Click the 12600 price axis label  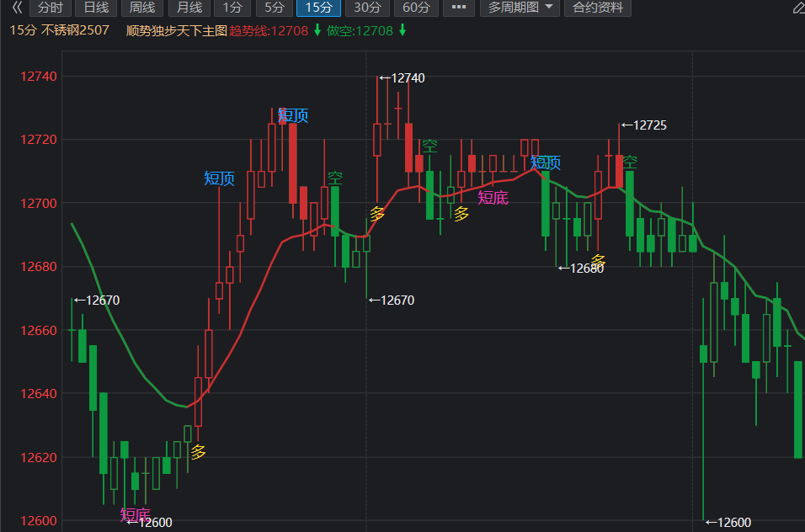pos(39,521)
